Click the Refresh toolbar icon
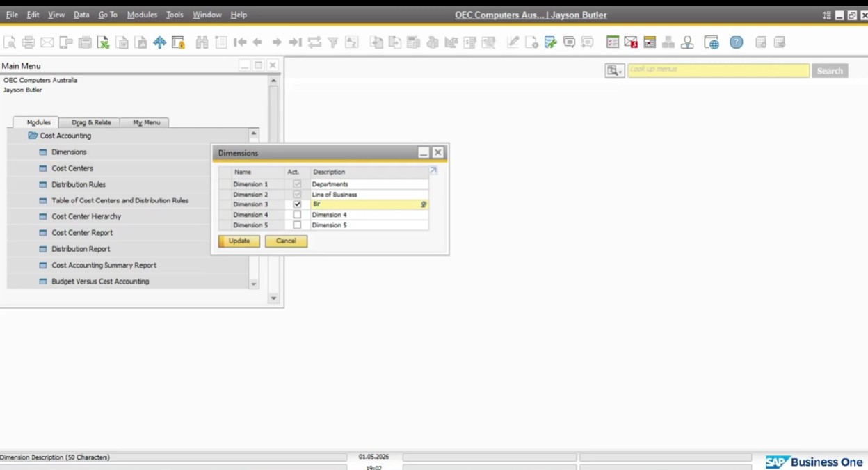Viewport: 868px width, 470px height. (x=314, y=42)
